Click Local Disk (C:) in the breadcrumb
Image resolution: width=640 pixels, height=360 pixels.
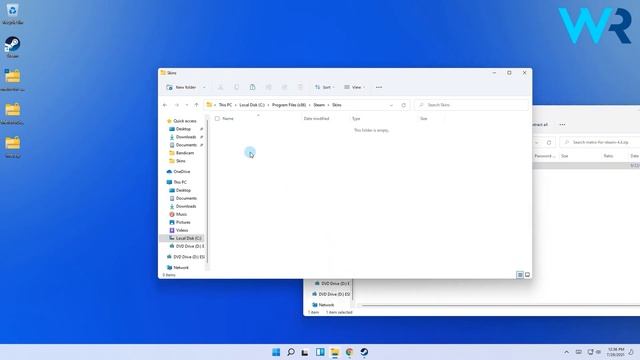(252, 105)
